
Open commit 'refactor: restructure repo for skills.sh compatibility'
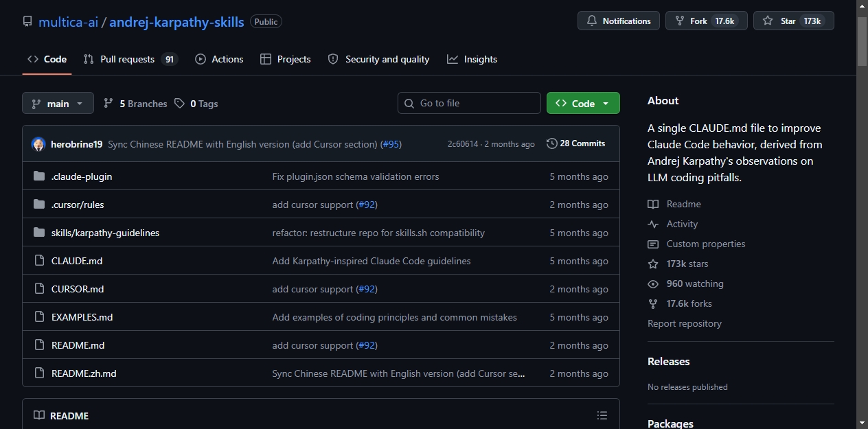pos(378,233)
